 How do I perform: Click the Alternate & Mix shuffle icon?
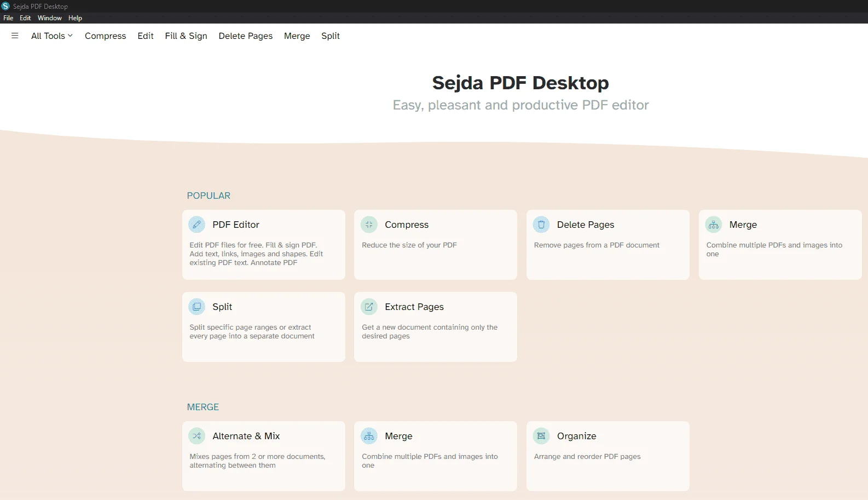click(x=196, y=436)
